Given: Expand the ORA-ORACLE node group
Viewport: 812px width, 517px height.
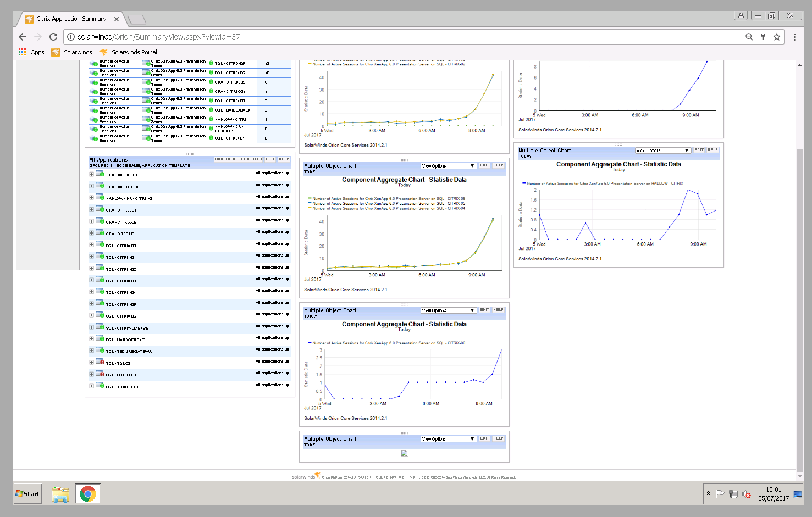Looking at the screenshot, I should click(91, 233).
